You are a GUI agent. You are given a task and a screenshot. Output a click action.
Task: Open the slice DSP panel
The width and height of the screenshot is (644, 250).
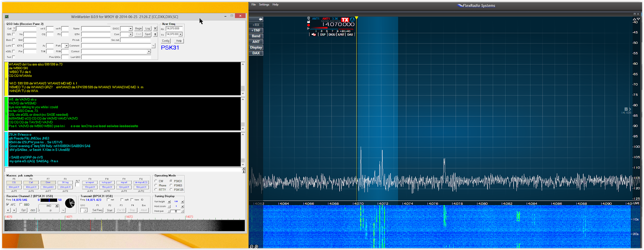point(323,35)
